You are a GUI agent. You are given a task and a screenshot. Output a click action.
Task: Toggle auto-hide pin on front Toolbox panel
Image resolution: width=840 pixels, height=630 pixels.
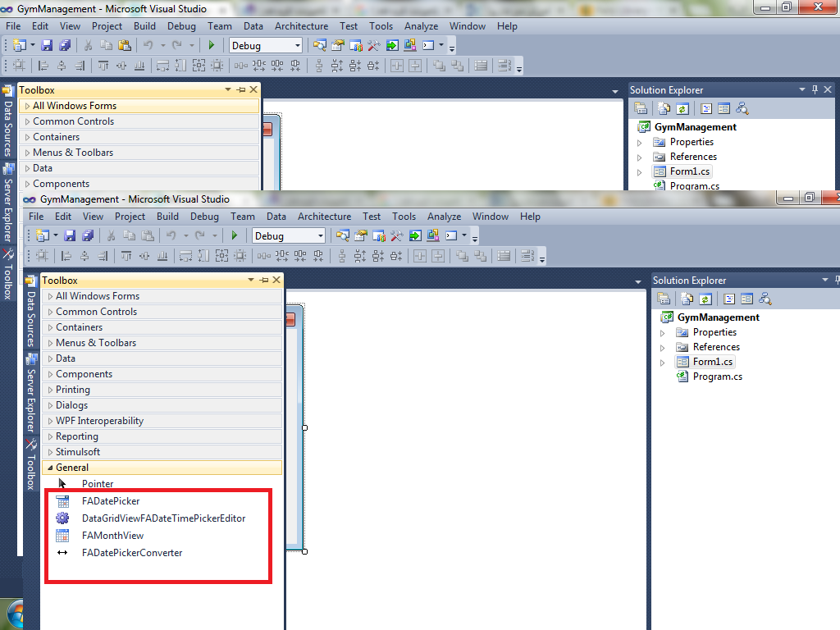click(264, 281)
